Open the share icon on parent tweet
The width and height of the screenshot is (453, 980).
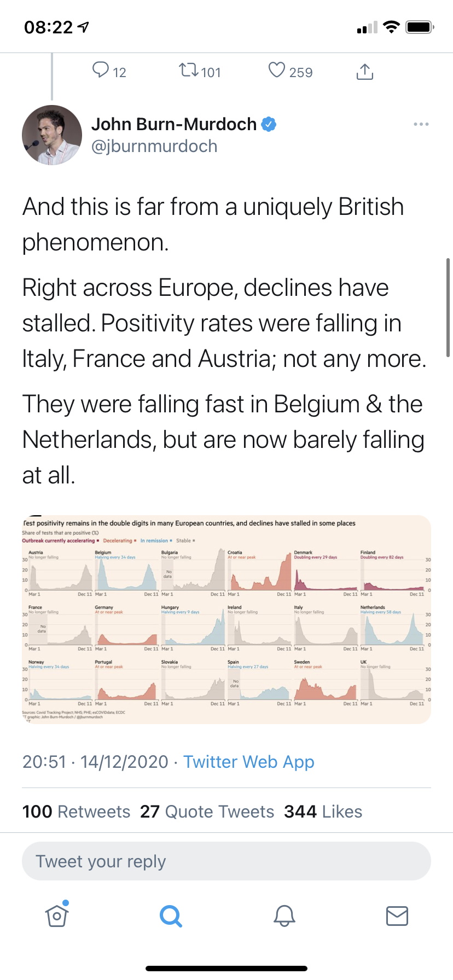(x=365, y=71)
